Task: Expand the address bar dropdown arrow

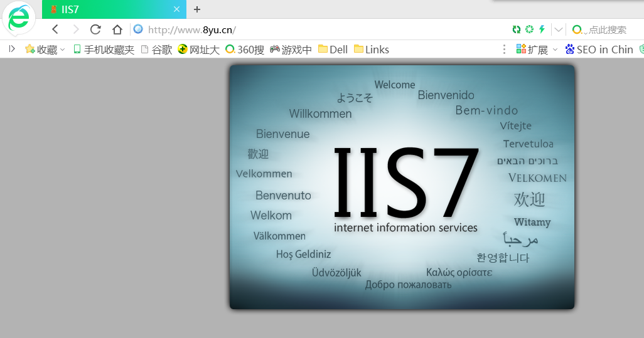Action: 558,29
